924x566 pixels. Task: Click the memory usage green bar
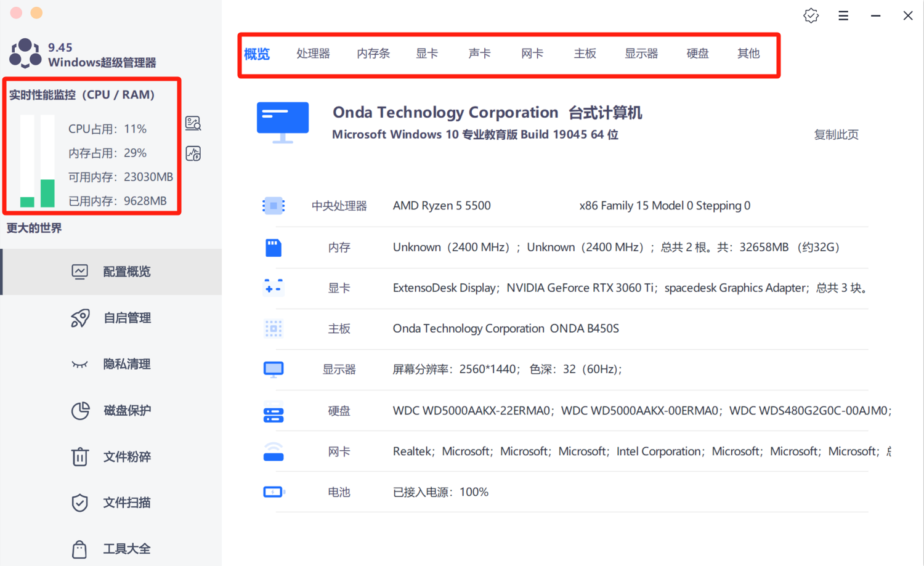[47, 193]
